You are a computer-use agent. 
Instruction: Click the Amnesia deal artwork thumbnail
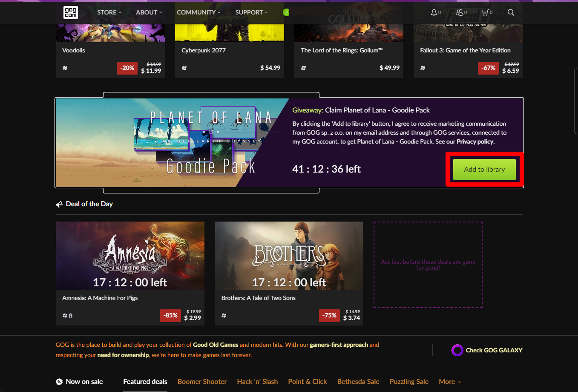click(x=130, y=256)
